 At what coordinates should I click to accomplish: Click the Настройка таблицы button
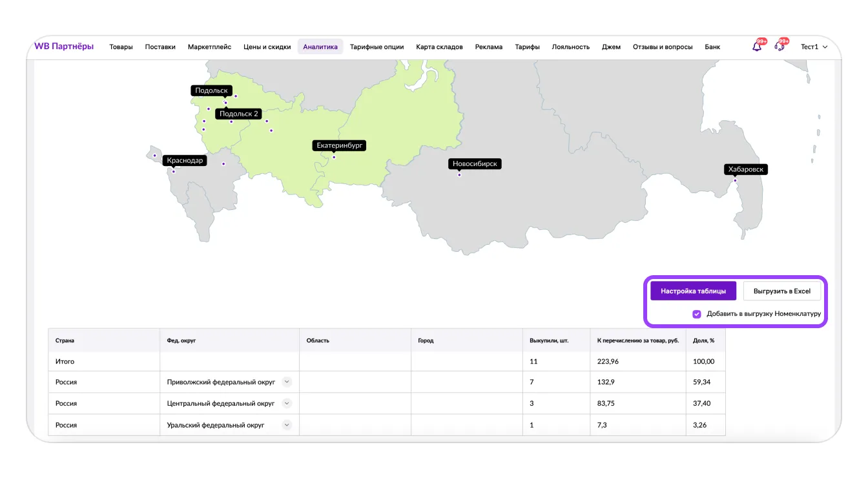(x=693, y=291)
